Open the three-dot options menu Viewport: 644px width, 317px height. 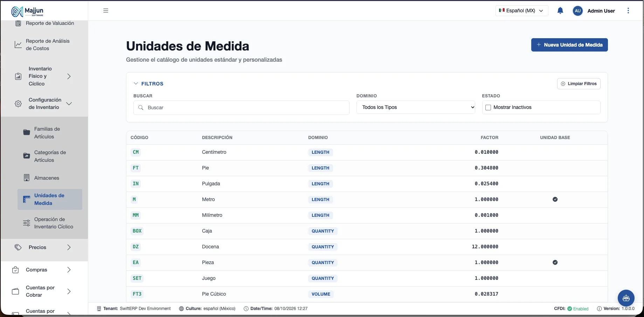(628, 11)
